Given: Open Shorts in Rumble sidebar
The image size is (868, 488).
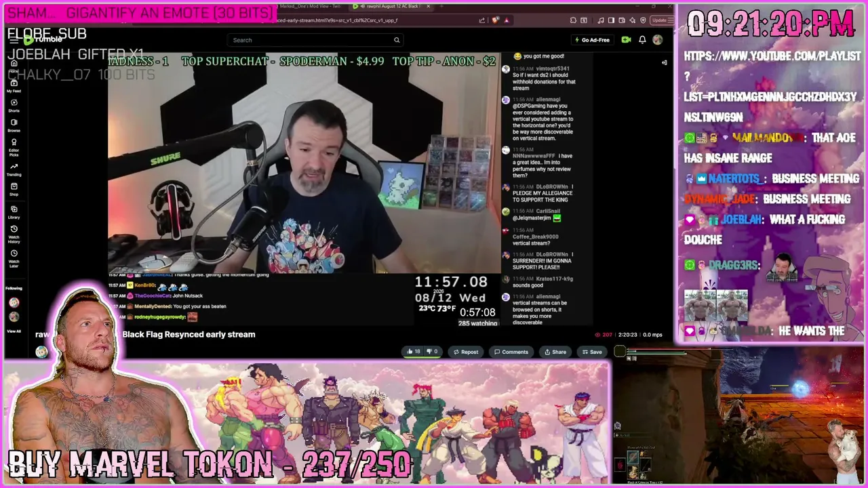Looking at the screenshot, I should (14, 106).
